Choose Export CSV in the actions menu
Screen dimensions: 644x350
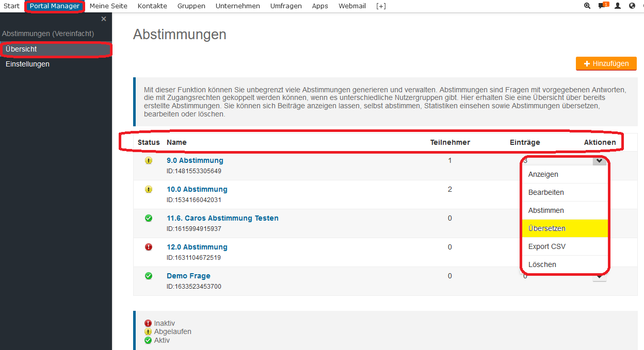[565, 246]
